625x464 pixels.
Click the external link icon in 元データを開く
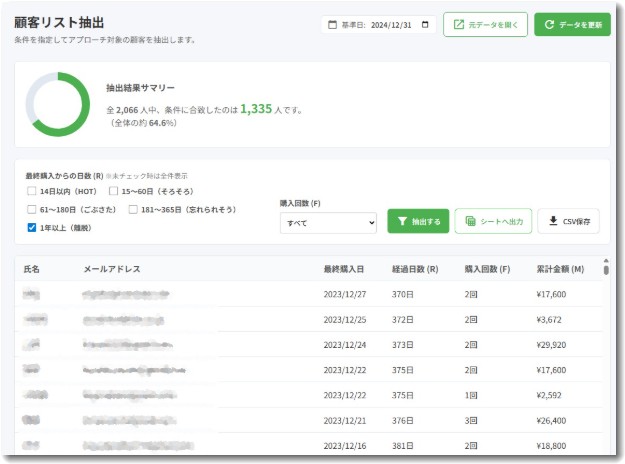(x=459, y=24)
